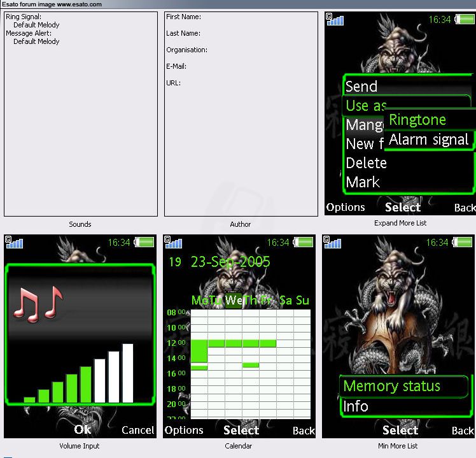Image resolution: width=476 pixels, height=458 pixels.
Task: Tap Options softkey in Calendar screen
Action: coord(184,430)
